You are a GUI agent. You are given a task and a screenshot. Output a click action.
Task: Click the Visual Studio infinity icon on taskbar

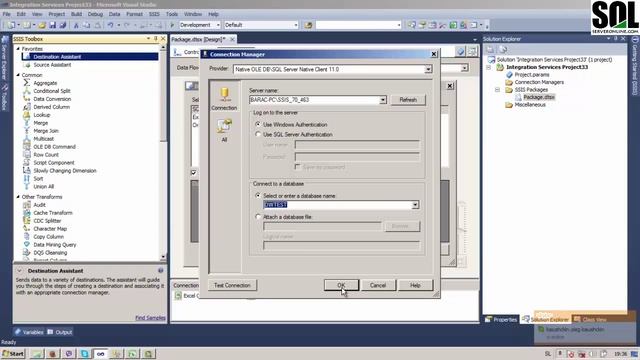[x=100, y=353]
